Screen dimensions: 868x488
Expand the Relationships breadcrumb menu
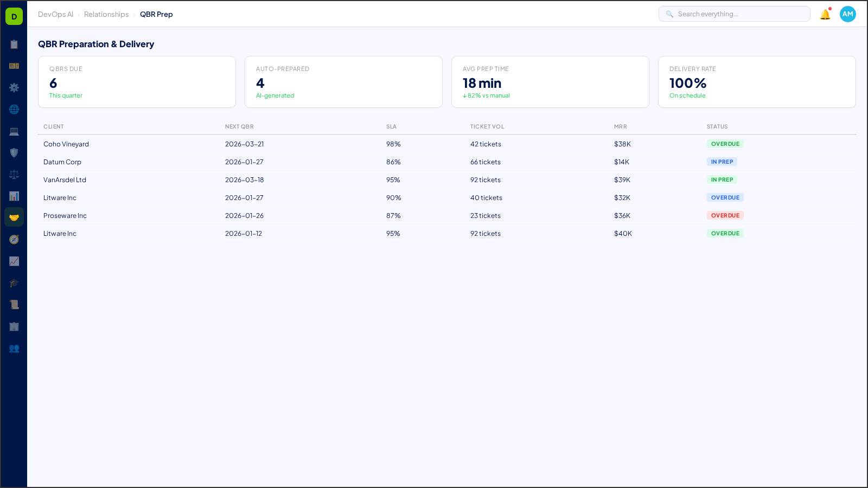106,14
